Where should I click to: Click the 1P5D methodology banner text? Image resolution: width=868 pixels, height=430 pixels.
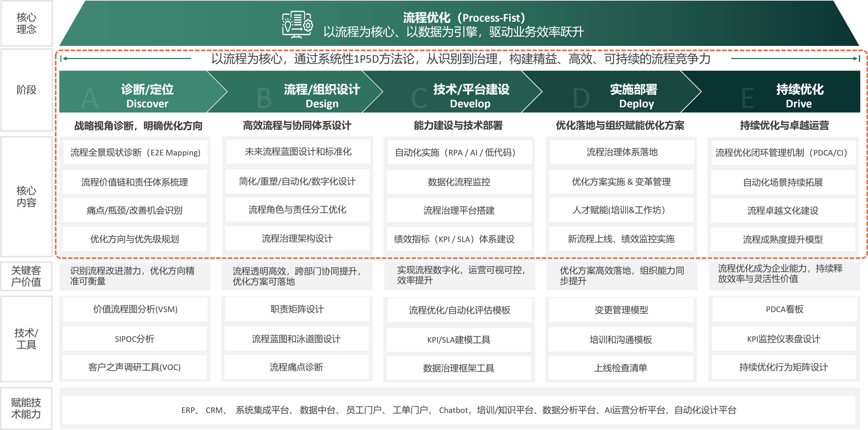click(x=460, y=59)
